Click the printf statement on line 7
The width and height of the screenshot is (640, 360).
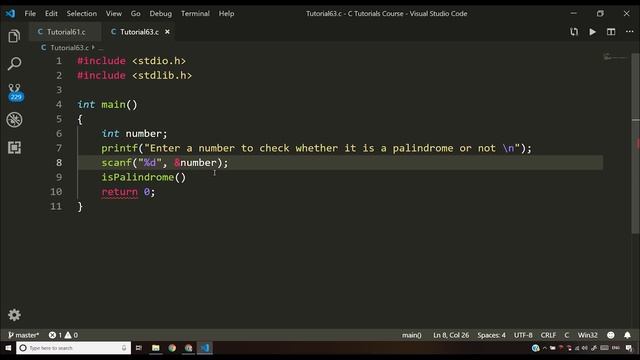pyautogui.click(x=317, y=148)
